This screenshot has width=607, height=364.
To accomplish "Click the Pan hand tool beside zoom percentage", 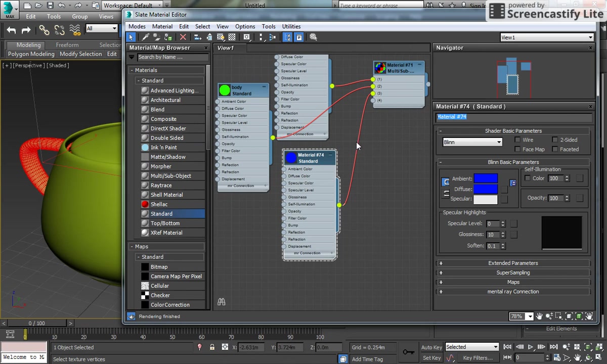I will pyautogui.click(x=540, y=316).
